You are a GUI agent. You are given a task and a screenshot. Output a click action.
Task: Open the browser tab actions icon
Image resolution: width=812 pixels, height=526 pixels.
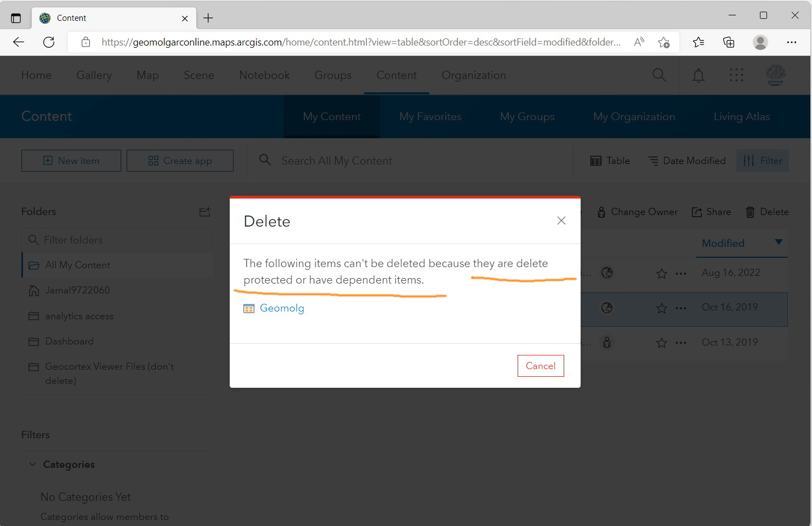pyautogui.click(x=16, y=18)
